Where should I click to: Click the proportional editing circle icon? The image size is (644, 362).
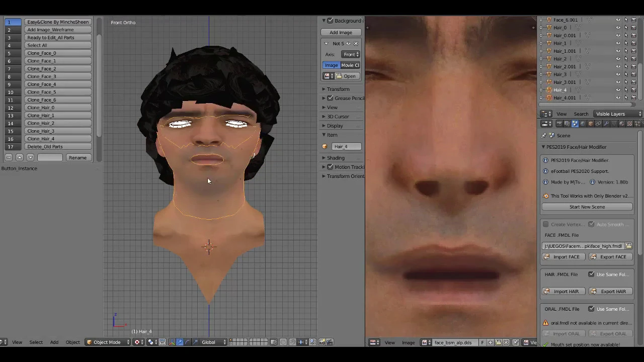coord(283,342)
